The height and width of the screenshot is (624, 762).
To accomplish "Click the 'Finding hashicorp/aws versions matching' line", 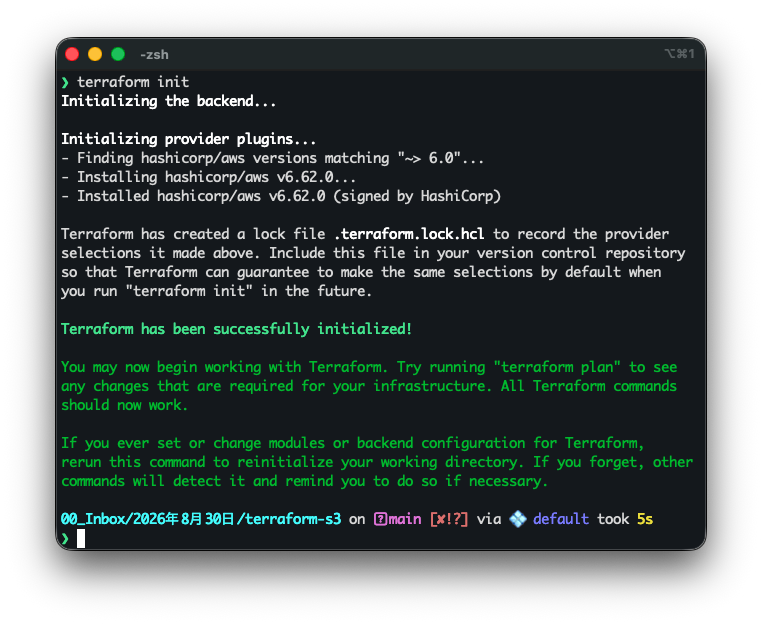I will pyautogui.click(x=273, y=158).
